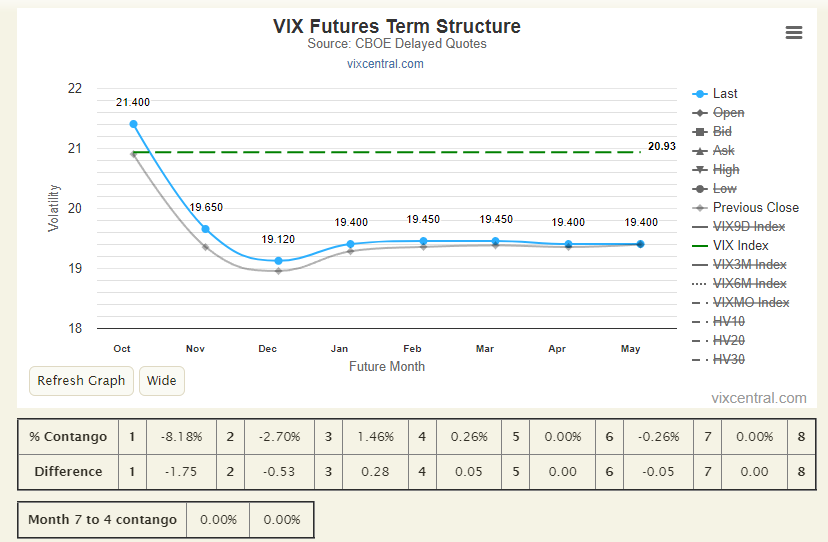Viewport: 828px width, 542px height.
Task: Open the chart hamburger context menu
Action: point(794,33)
